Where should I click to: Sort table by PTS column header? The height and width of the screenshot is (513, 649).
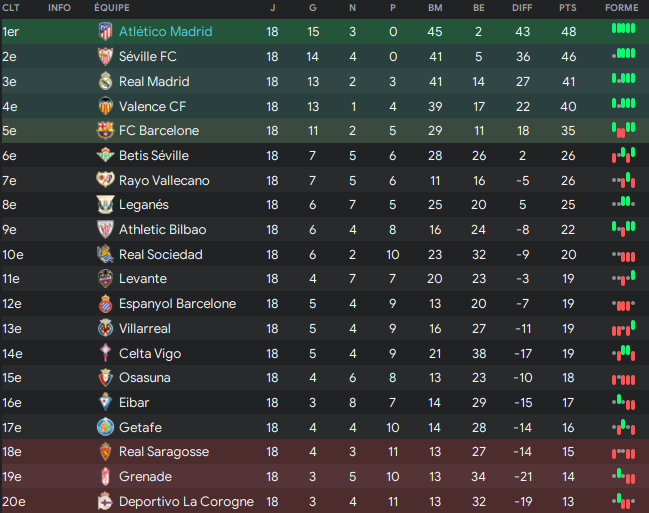coord(568,7)
